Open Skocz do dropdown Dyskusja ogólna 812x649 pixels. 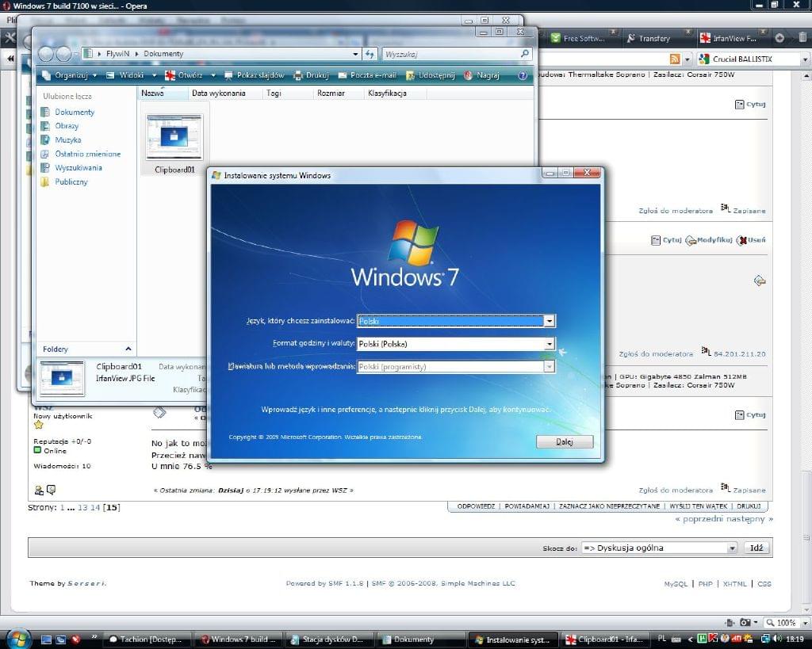(659, 548)
